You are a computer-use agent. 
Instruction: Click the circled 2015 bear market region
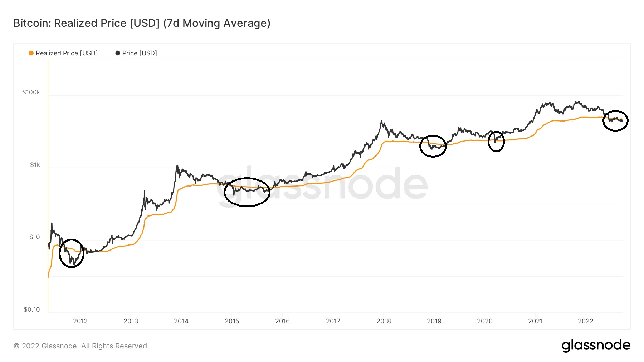(247, 192)
